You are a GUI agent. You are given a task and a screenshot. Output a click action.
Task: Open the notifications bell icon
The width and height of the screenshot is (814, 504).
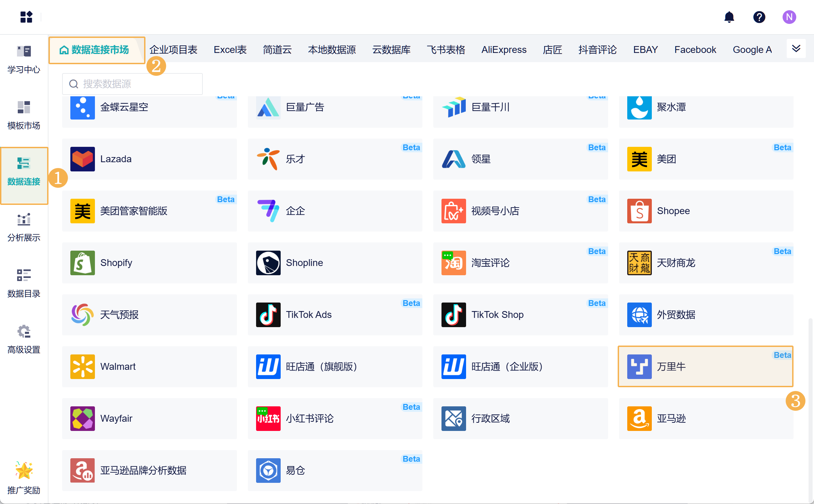pos(729,17)
